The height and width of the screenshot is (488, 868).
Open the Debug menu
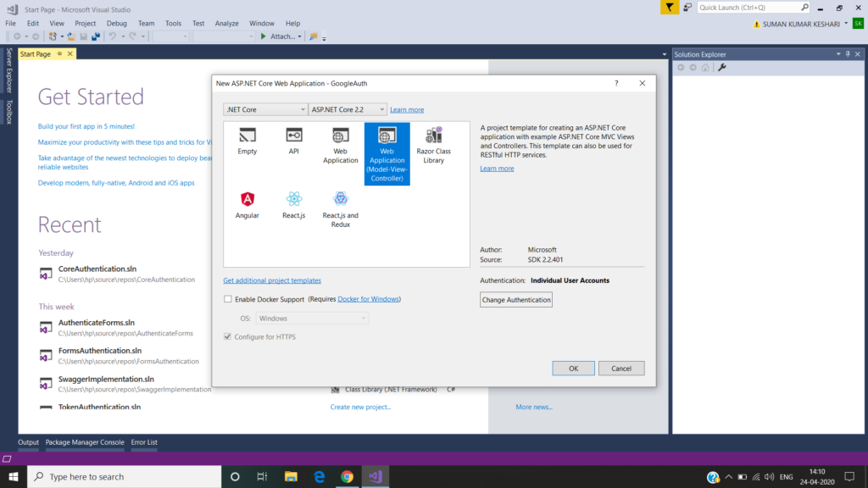116,23
